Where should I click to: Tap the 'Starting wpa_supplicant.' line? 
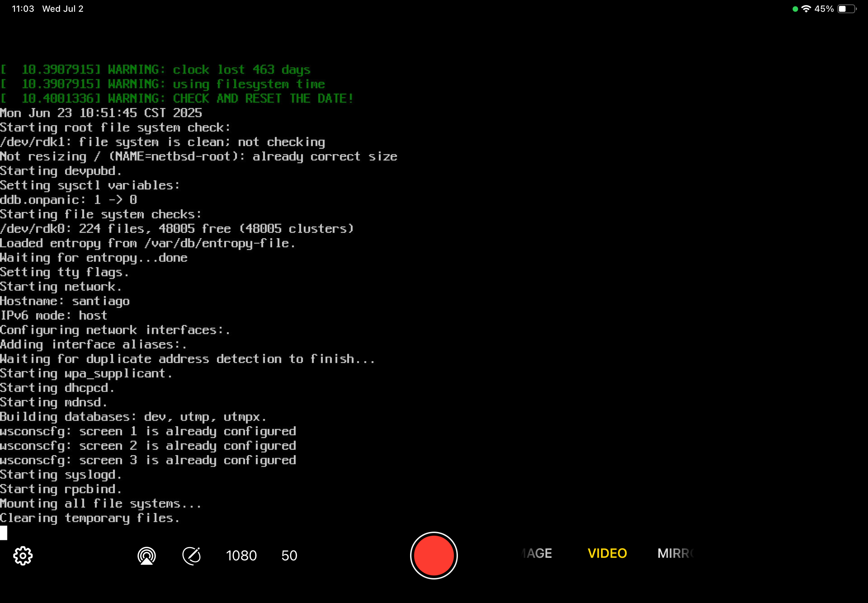[x=86, y=373]
